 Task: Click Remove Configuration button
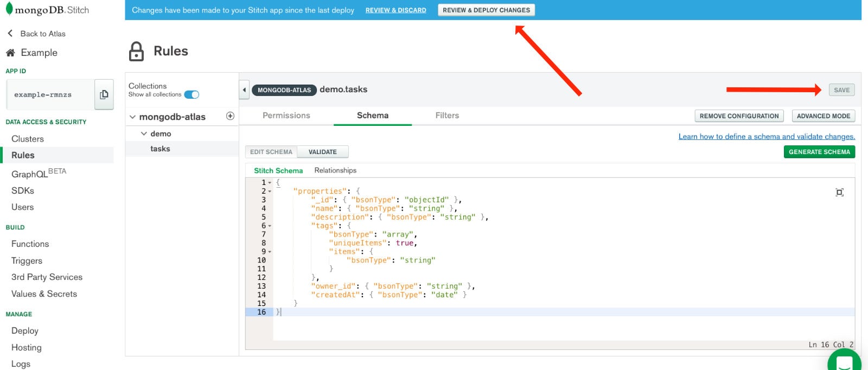pos(739,116)
